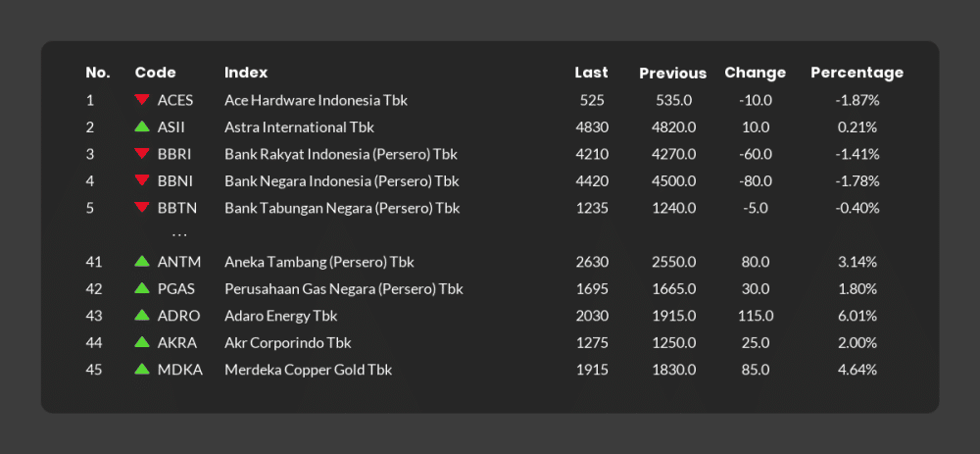Click the red down arrow beside BBRI
This screenshot has height=454, width=980.
point(142,153)
